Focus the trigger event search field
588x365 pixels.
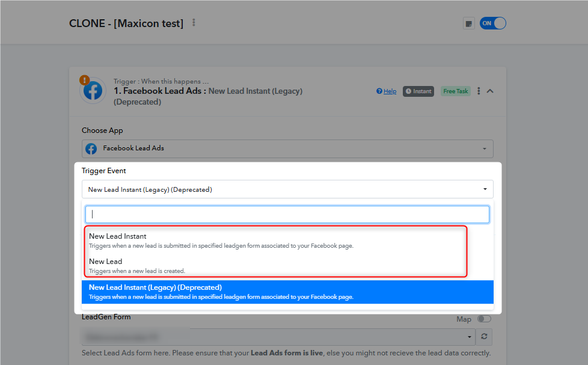287,214
